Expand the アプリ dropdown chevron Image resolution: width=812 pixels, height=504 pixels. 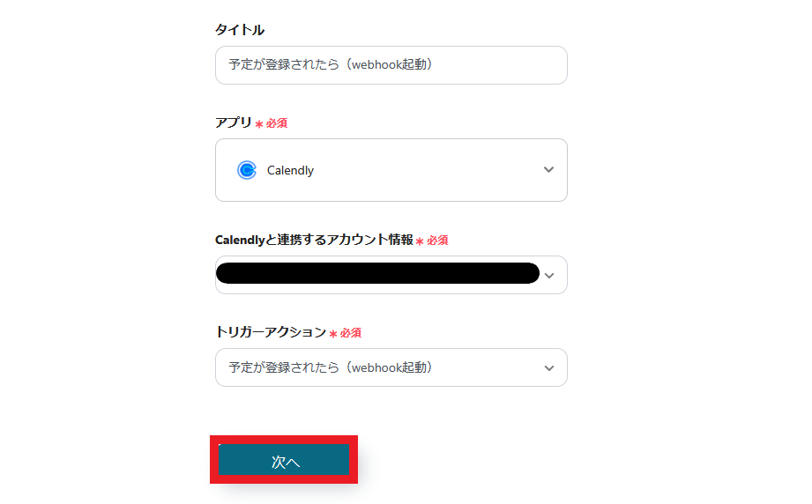(x=548, y=170)
